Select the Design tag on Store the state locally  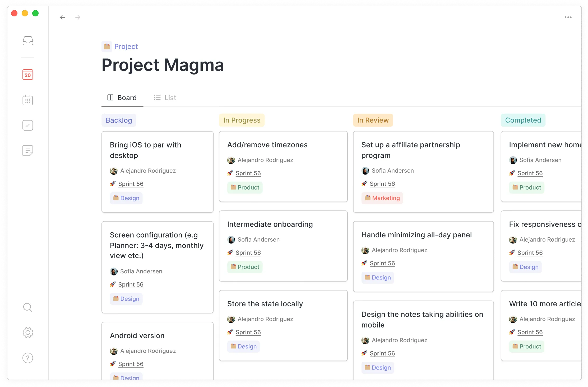pyautogui.click(x=243, y=346)
